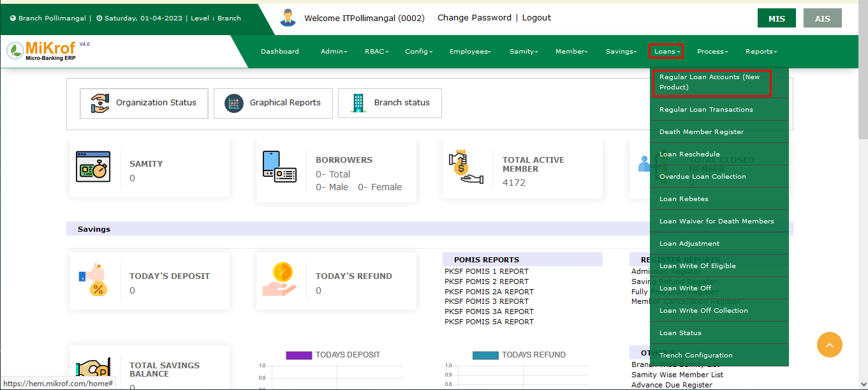Select Regular Loan Accounts (New Product)
The height and width of the screenshot is (390, 868).
click(710, 82)
